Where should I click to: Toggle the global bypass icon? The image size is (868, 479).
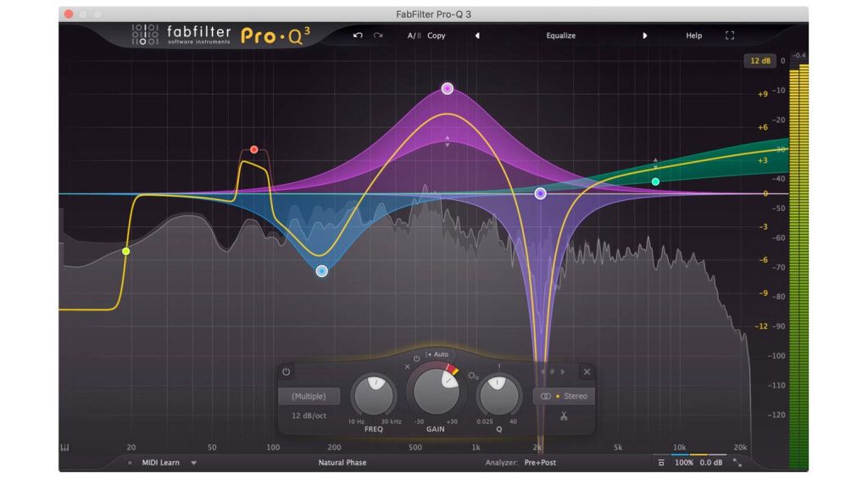click(x=661, y=462)
